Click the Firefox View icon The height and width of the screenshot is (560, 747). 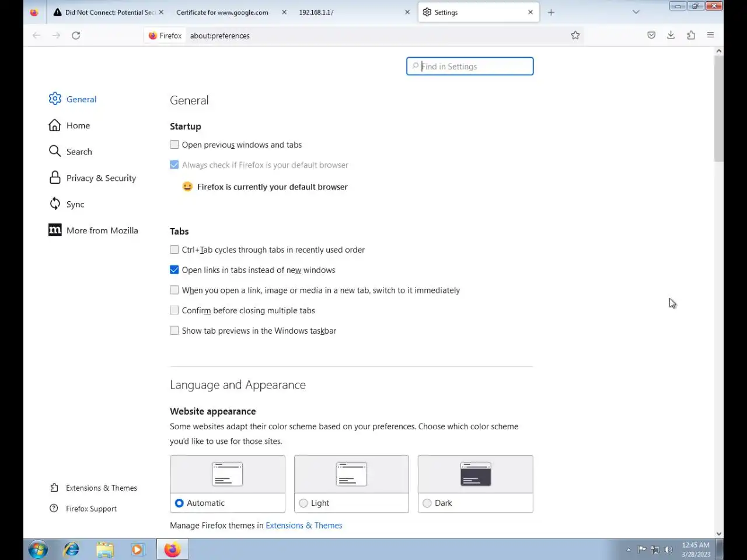[34, 12]
